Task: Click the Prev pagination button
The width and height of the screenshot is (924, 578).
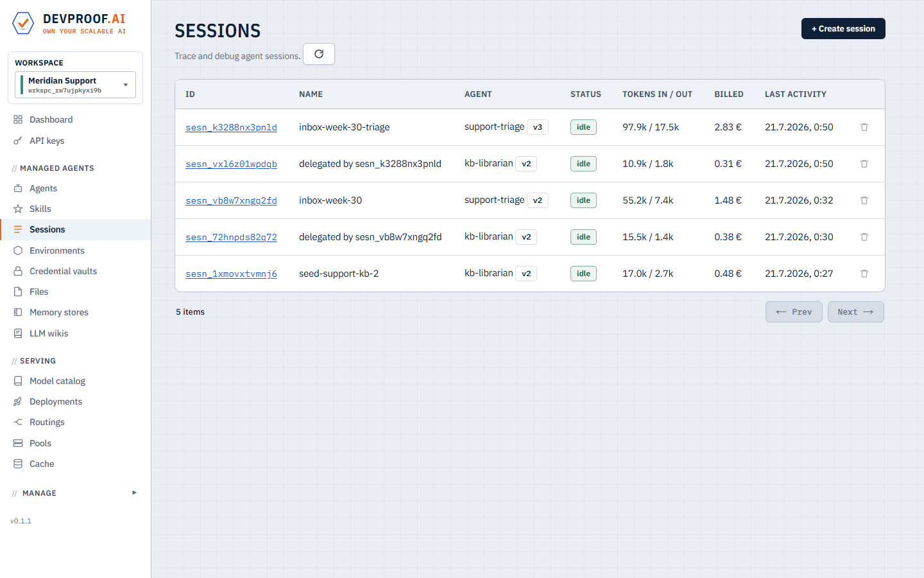Action: [794, 312]
